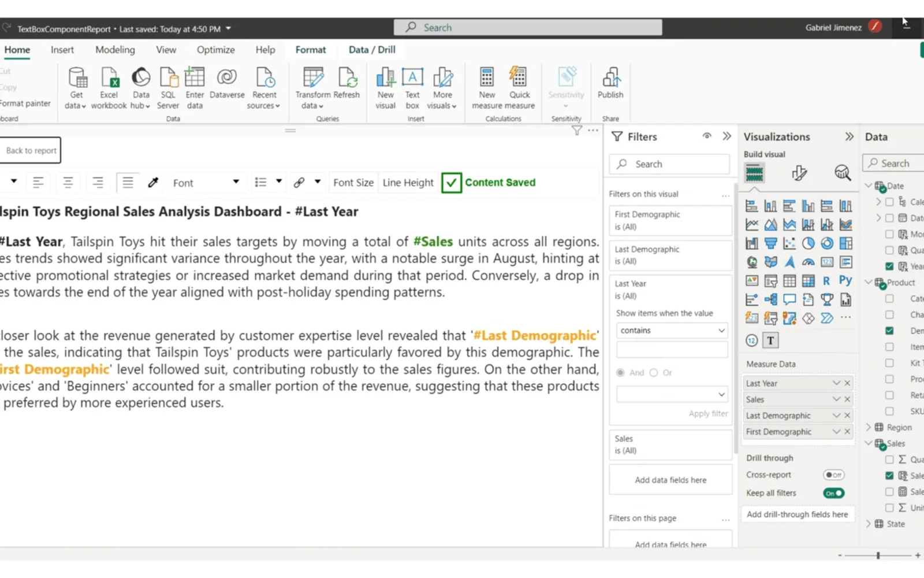Screen dimensions: 924x578
Task: Insert a Text box
Action: [x=412, y=88]
